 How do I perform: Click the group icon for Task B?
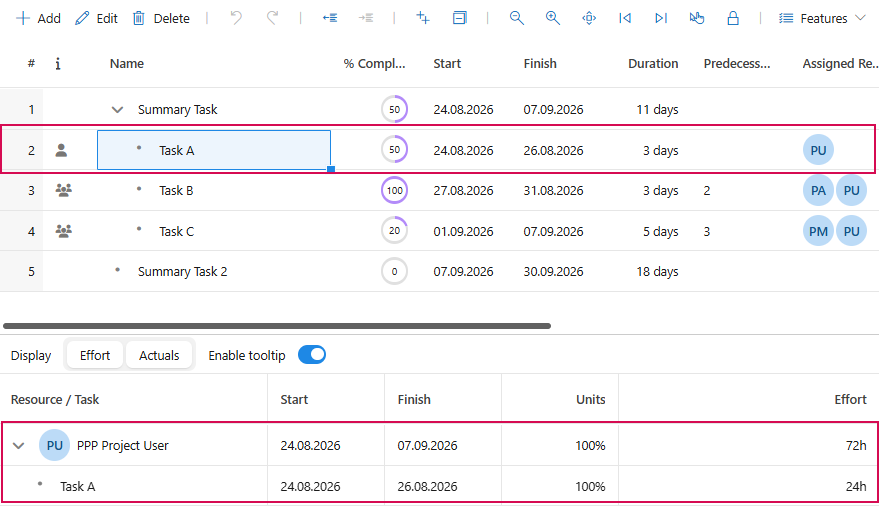(x=63, y=191)
